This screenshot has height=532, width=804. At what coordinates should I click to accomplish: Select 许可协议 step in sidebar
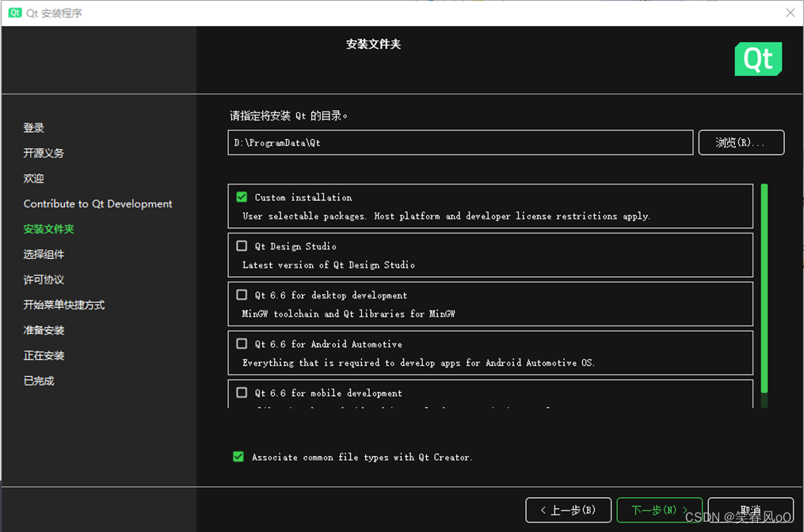pyautogui.click(x=44, y=279)
